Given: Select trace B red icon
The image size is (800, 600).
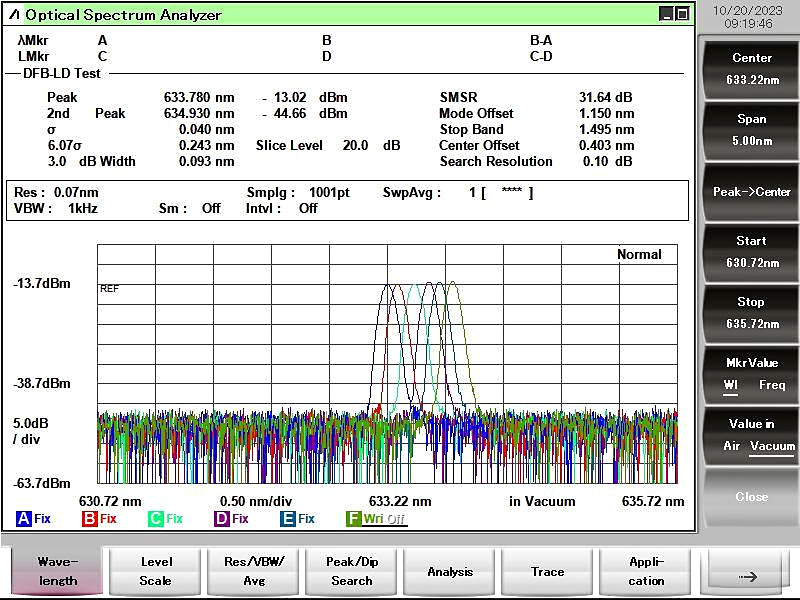Looking at the screenshot, I should click(x=89, y=519).
